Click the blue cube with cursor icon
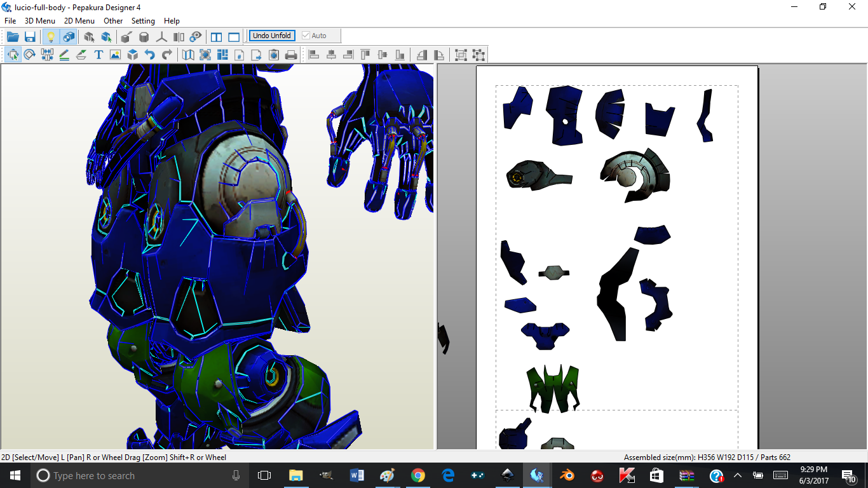This screenshot has width=868, height=488. point(107,36)
